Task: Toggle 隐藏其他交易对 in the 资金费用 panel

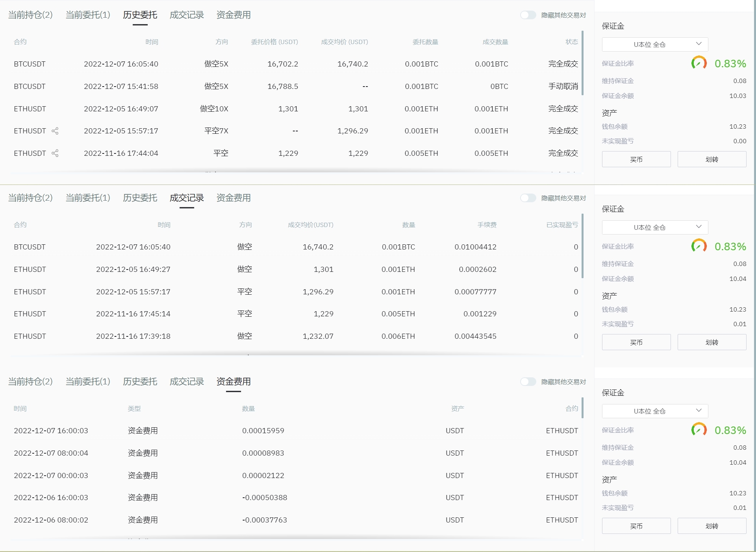Action: click(528, 382)
